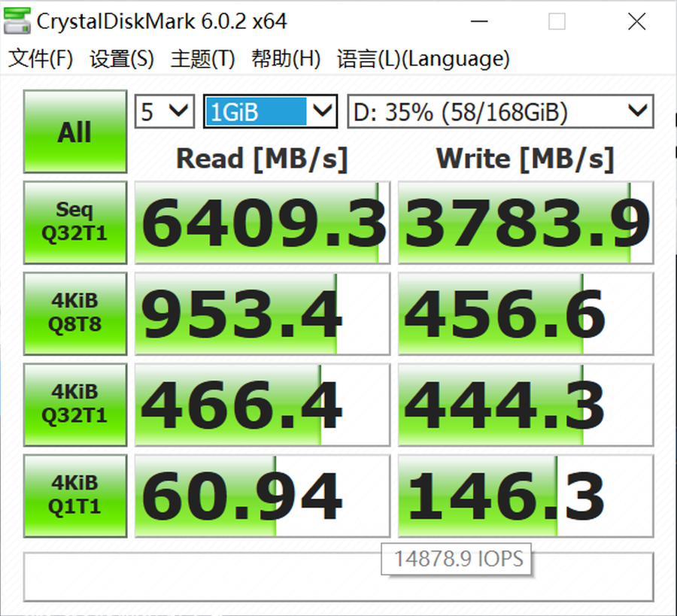677x616 pixels.
Task: Expand the 1GiB test size dropdown
Action: click(x=270, y=111)
